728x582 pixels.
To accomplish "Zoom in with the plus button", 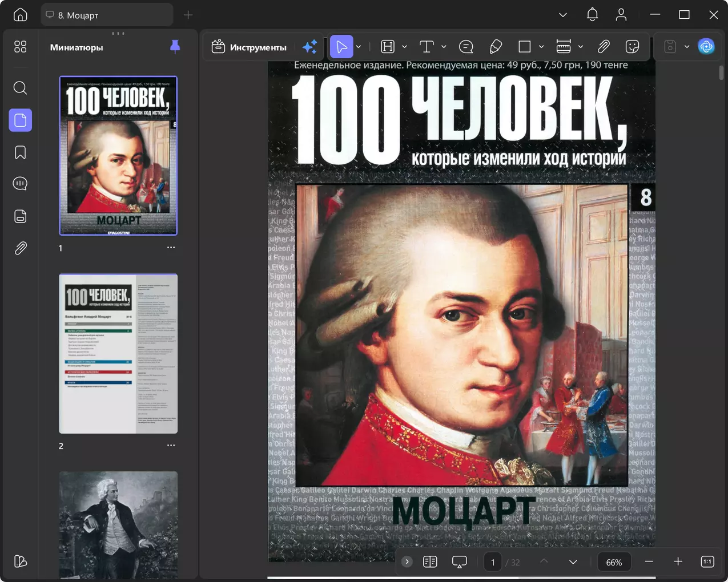I will pyautogui.click(x=678, y=562).
